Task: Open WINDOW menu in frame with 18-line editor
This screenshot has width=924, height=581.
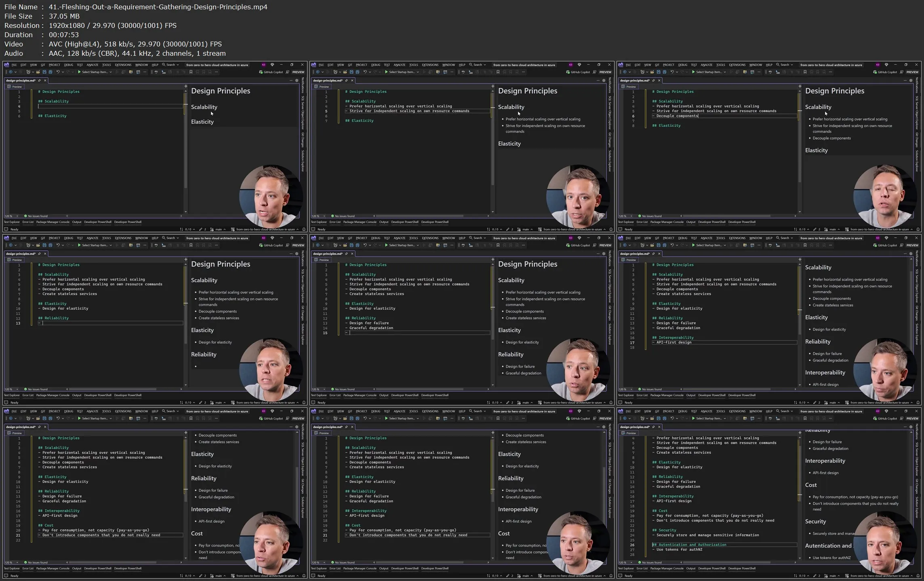Action: point(756,238)
